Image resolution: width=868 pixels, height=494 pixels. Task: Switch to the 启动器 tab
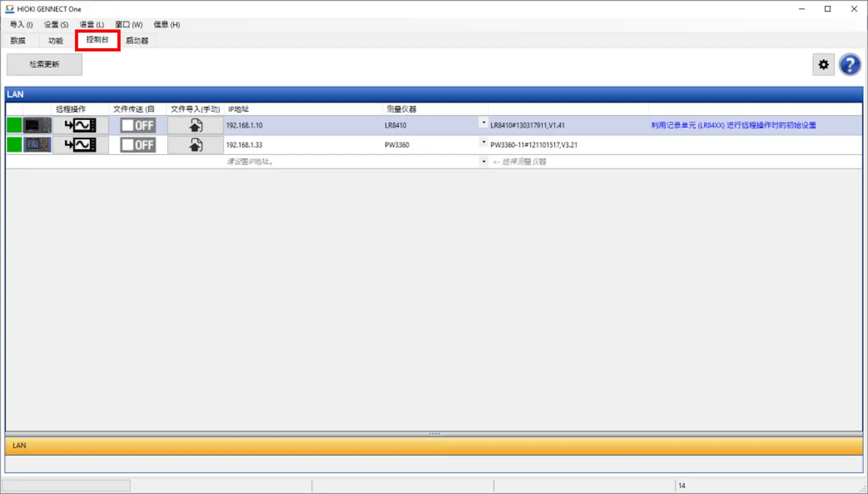pos(137,41)
